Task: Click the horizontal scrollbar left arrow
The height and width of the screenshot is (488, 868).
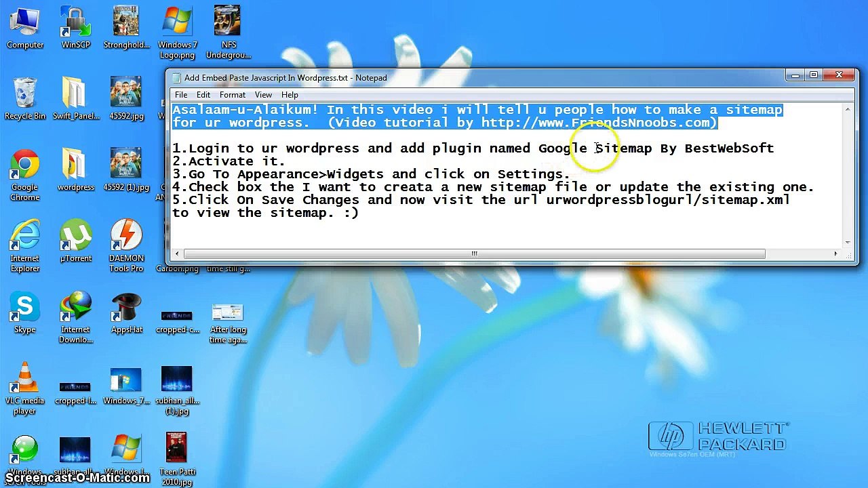Action: [x=177, y=253]
